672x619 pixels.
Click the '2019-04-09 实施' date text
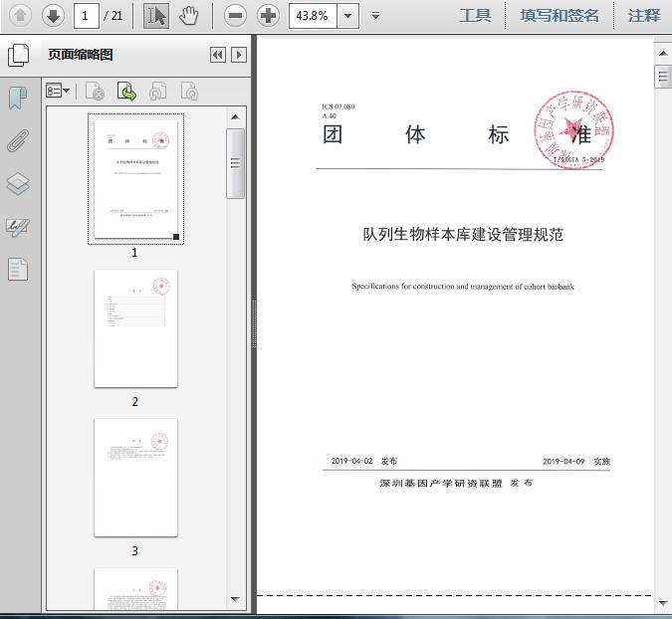576,462
